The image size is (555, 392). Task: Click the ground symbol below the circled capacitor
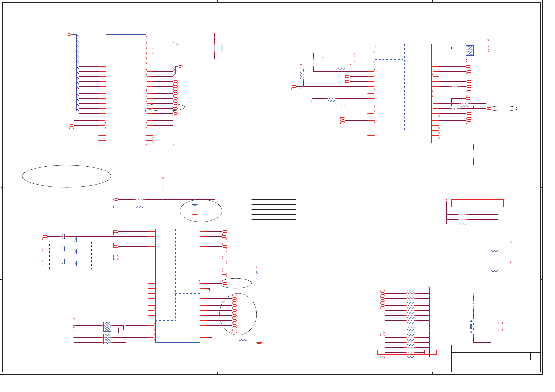click(x=195, y=216)
